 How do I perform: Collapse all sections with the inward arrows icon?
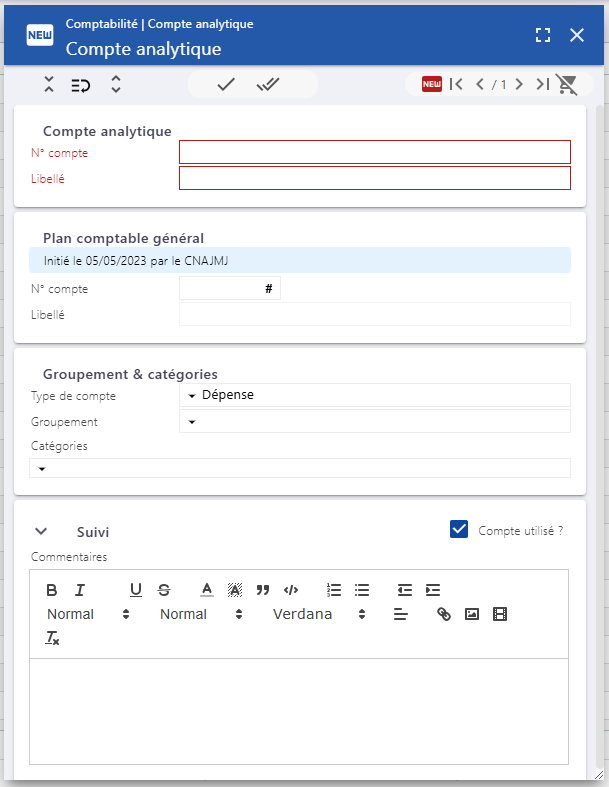coord(49,84)
